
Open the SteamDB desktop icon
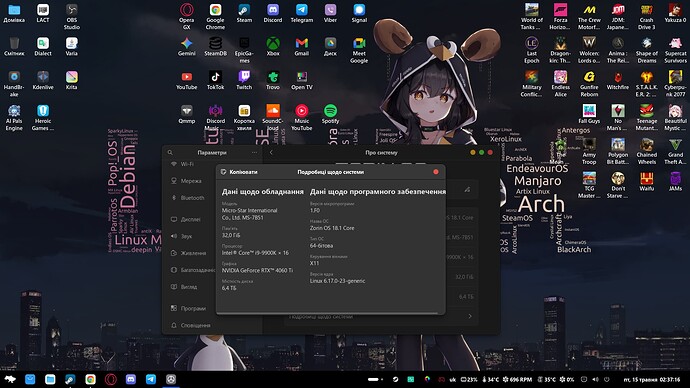[x=215, y=47]
